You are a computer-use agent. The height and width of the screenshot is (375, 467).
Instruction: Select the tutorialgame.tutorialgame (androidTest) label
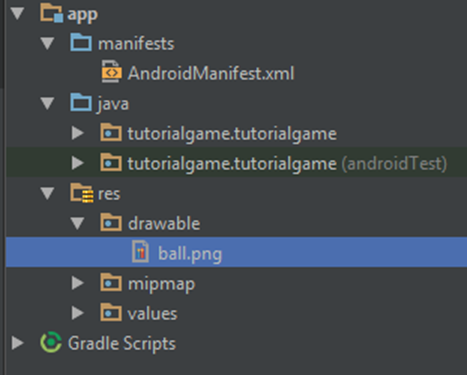[287, 164]
